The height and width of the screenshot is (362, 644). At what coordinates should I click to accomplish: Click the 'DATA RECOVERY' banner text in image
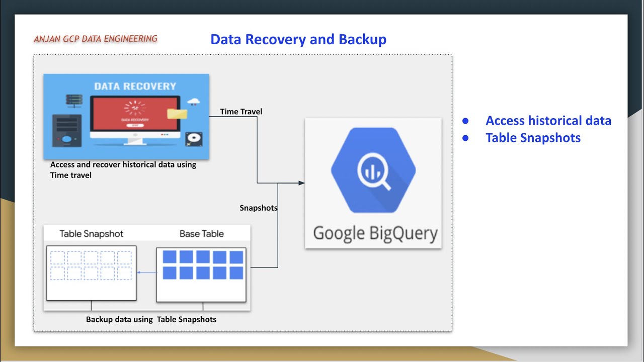tap(135, 86)
